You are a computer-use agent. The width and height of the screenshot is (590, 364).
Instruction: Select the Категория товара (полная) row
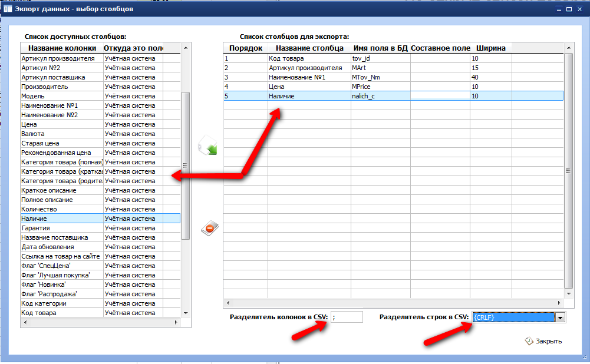point(100,162)
